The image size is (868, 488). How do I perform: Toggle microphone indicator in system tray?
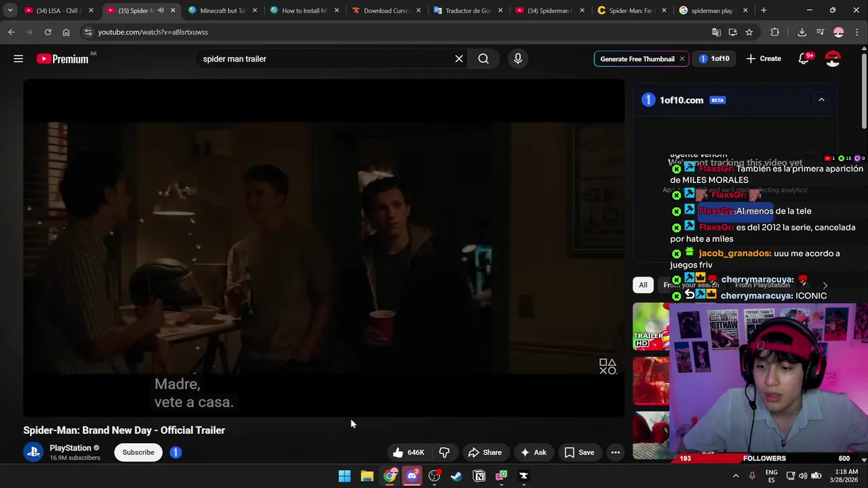(751, 476)
